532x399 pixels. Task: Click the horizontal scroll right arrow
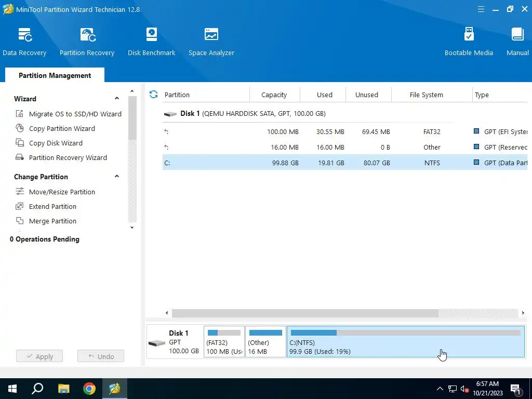(523, 313)
